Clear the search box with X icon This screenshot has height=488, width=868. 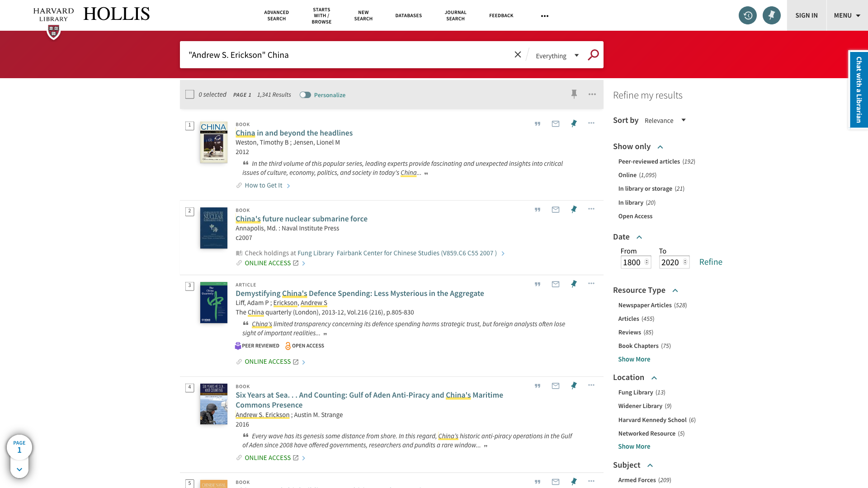pyautogui.click(x=518, y=55)
